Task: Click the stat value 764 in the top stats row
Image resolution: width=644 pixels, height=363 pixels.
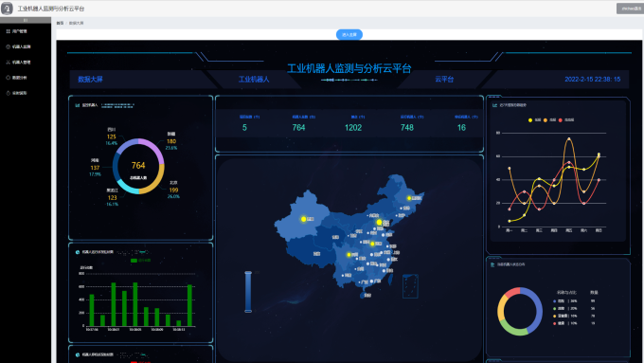Action: (298, 127)
